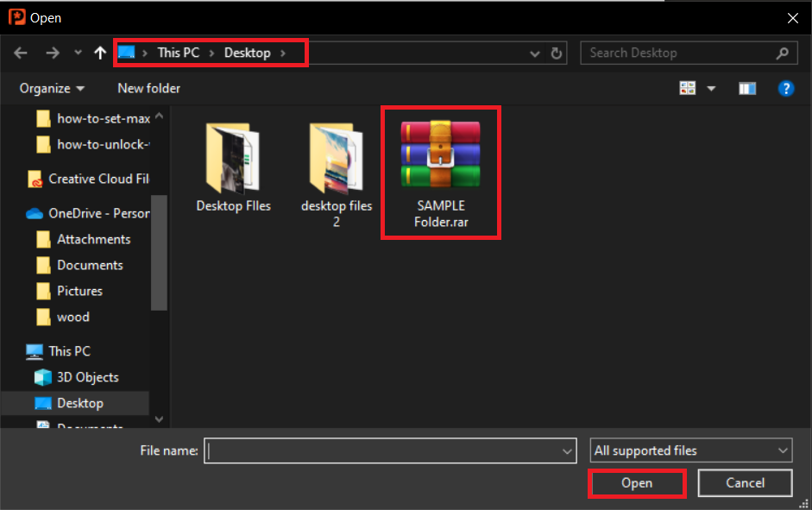Open the Organize menu

(49, 87)
